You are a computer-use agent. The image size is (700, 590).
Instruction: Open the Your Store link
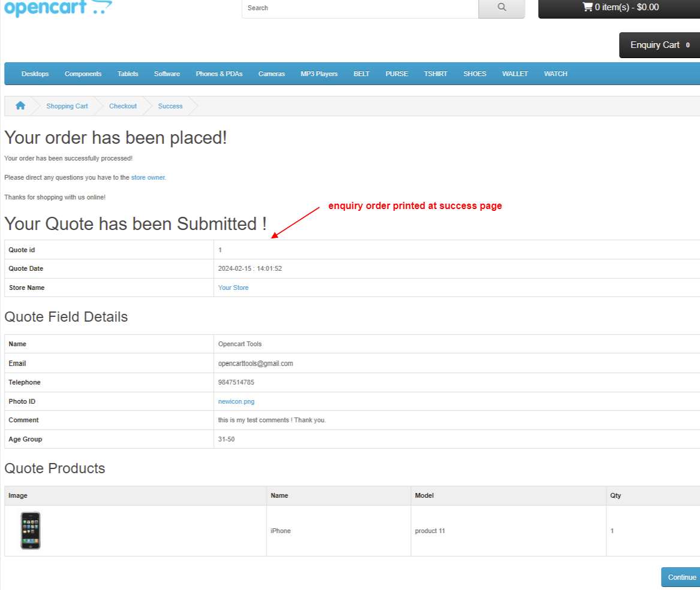tap(233, 288)
